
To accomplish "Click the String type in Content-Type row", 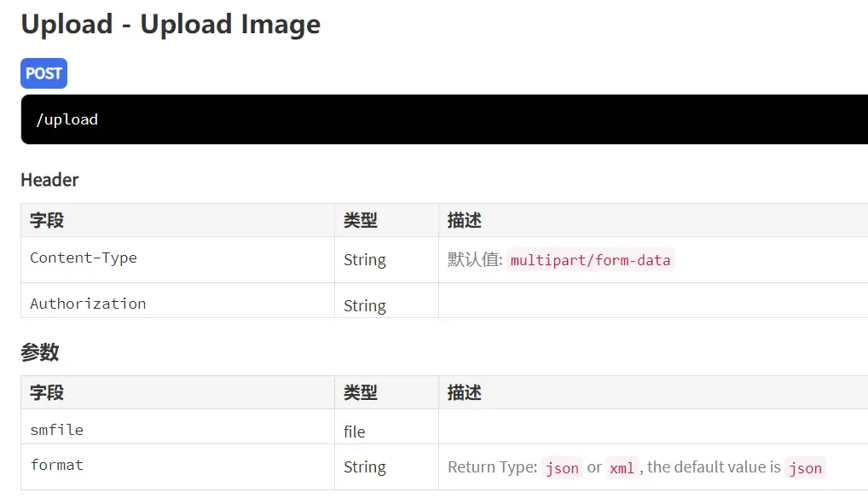I will pyautogui.click(x=365, y=260).
